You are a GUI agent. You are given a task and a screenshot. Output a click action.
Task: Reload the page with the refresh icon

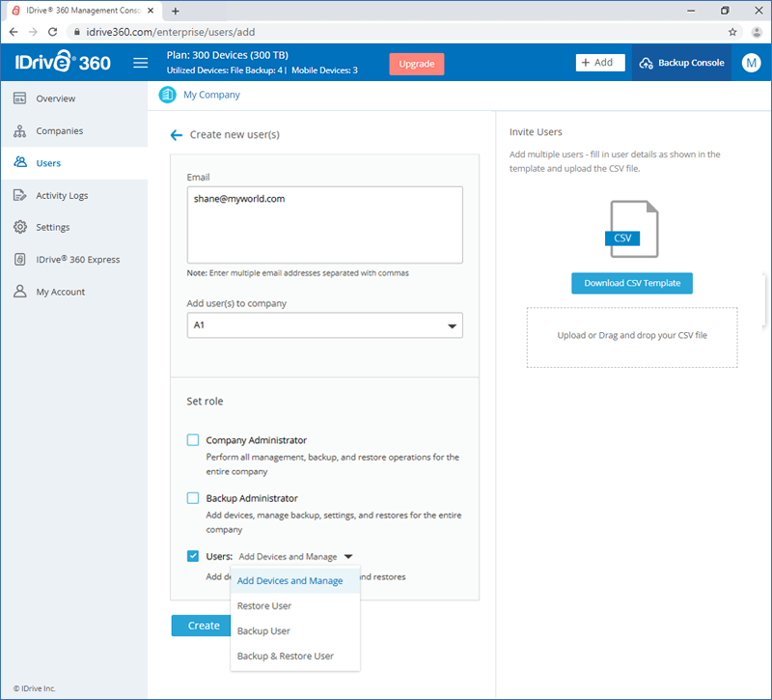pyautogui.click(x=52, y=32)
